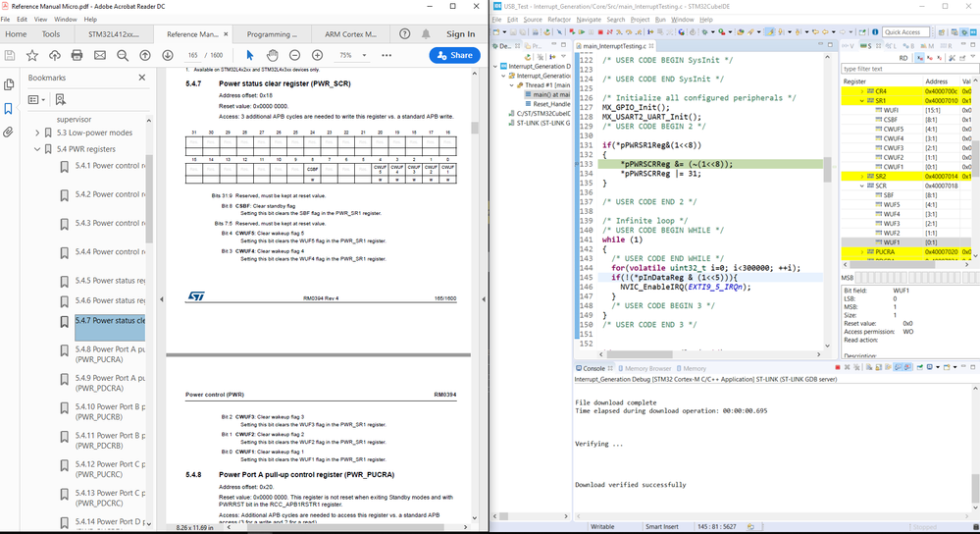
Task: Collapse the SR1 register tree node
Action: pyautogui.click(x=862, y=101)
